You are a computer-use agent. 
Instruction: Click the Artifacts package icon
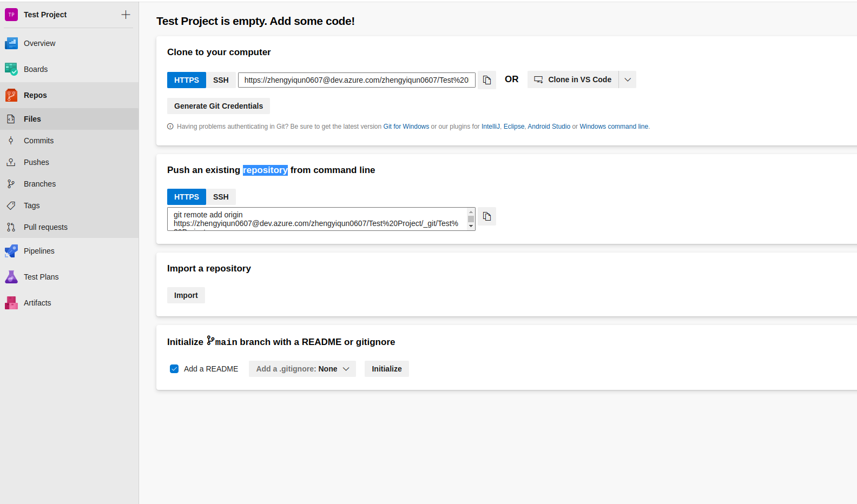pos(11,303)
